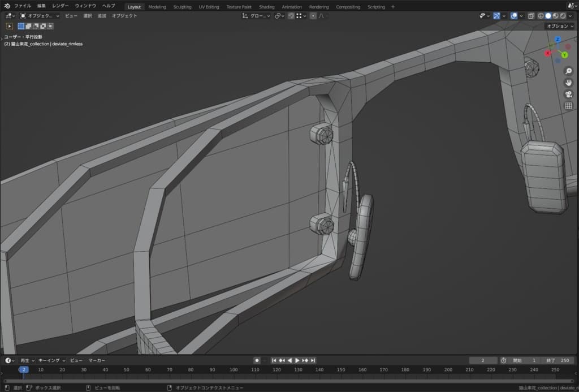Image resolution: width=579 pixels, height=392 pixels.
Task: Switch to the Sculpting workspace tab
Action: (182, 7)
